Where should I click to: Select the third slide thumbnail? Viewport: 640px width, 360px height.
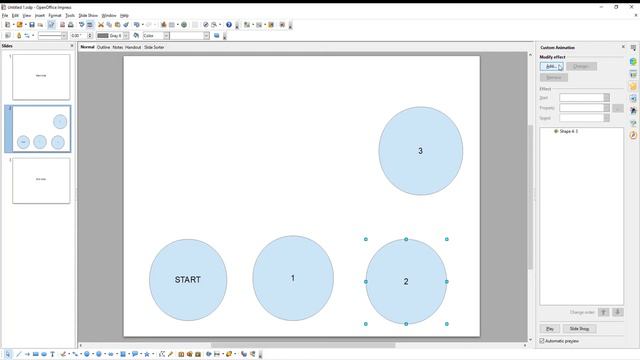(x=41, y=180)
